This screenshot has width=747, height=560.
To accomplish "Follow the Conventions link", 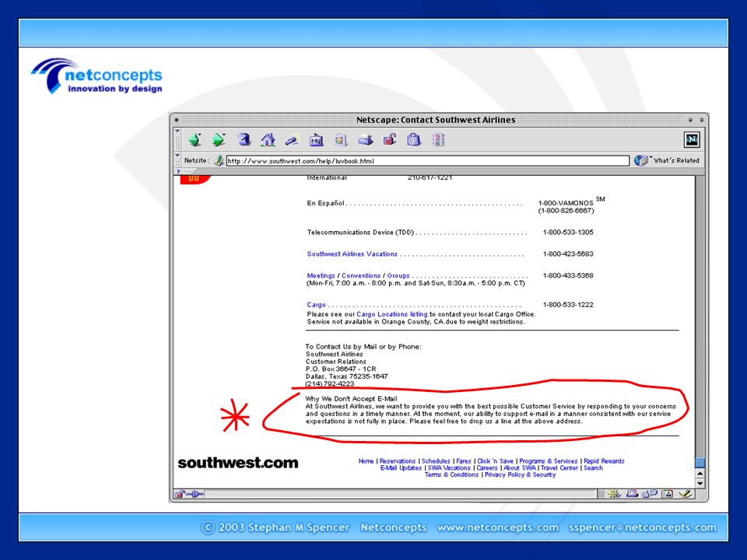I will click(360, 275).
